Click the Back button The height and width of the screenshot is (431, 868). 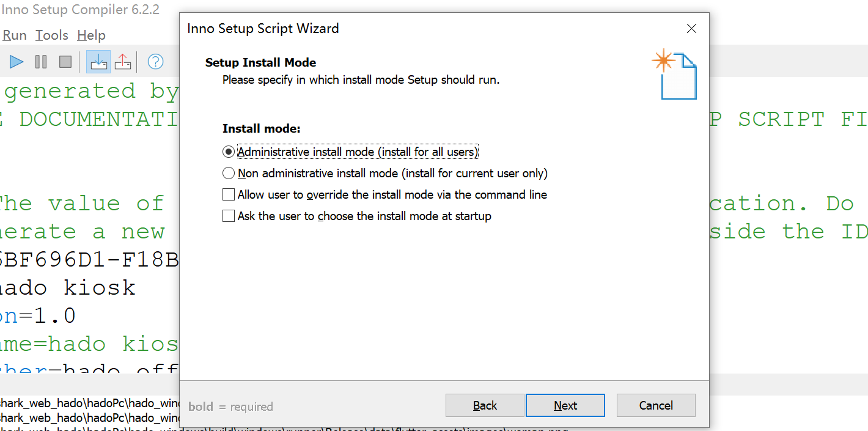[484, 405]
